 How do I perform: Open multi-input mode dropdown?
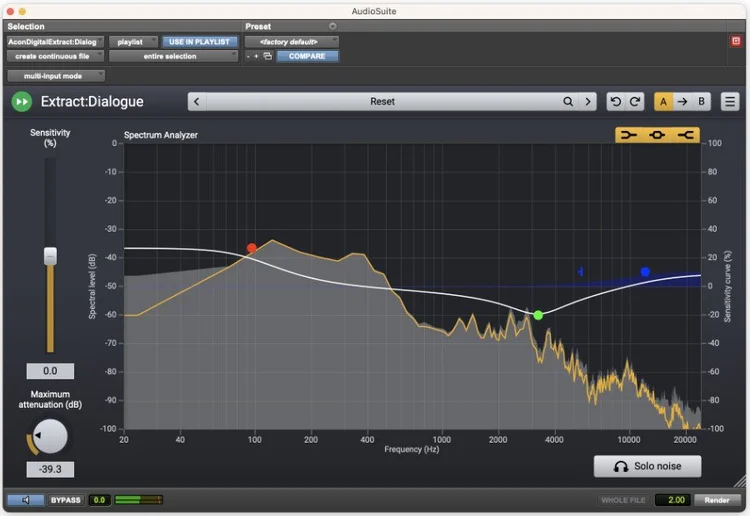click(56, 76)
